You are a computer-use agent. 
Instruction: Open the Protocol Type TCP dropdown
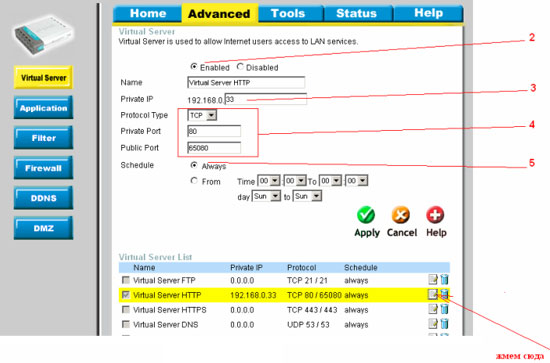pos(202,115)
